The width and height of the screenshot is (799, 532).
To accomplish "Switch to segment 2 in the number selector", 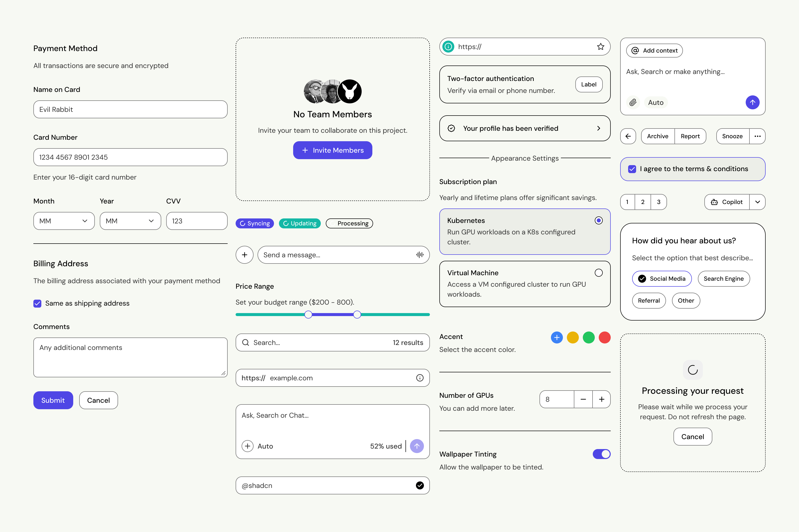I will [643, 202].
